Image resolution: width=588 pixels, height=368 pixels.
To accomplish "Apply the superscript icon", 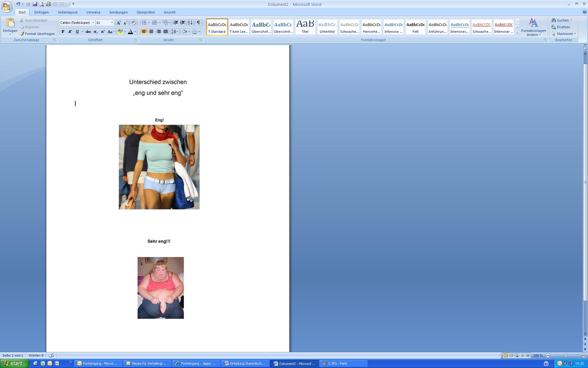I will (x=103, y=32).
